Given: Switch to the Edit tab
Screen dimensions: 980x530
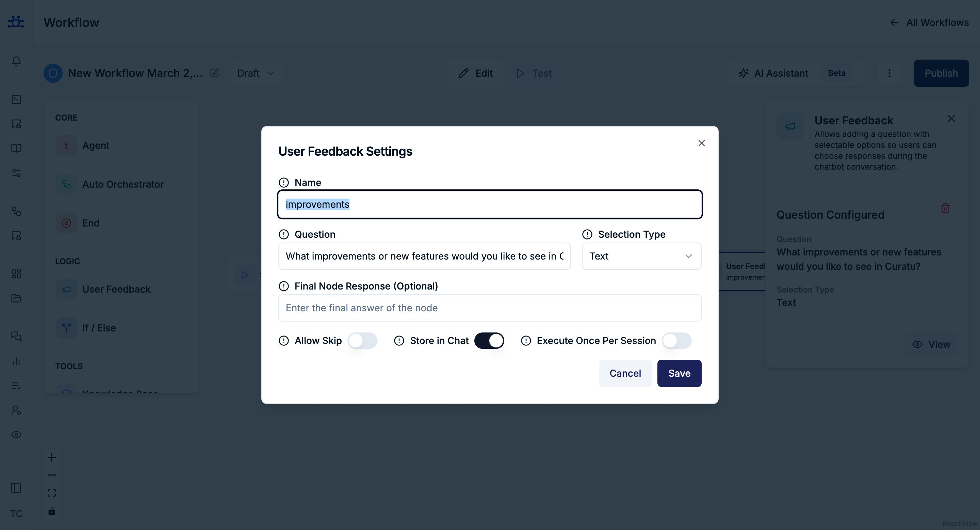Looking at the screenshot, I should (x=476, y=73).
